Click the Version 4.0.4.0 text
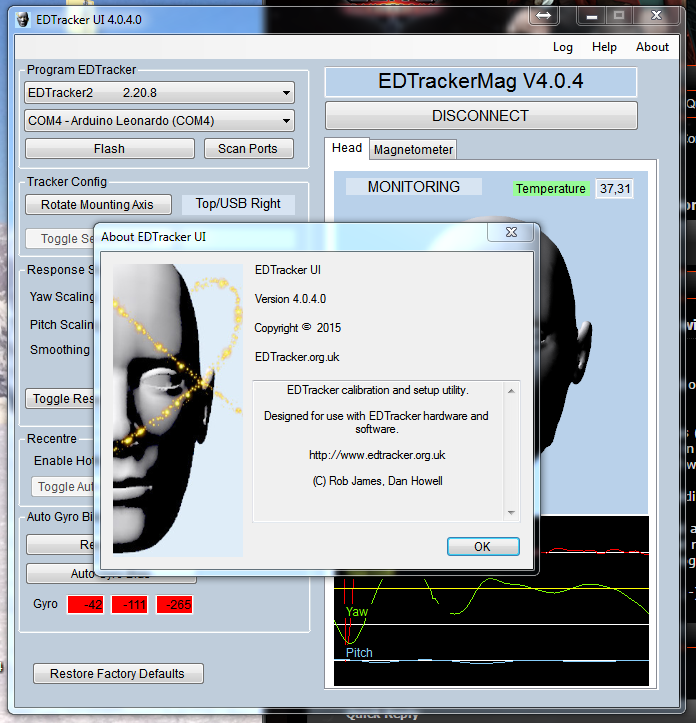696x723 pixels. [x=290, y=299]
